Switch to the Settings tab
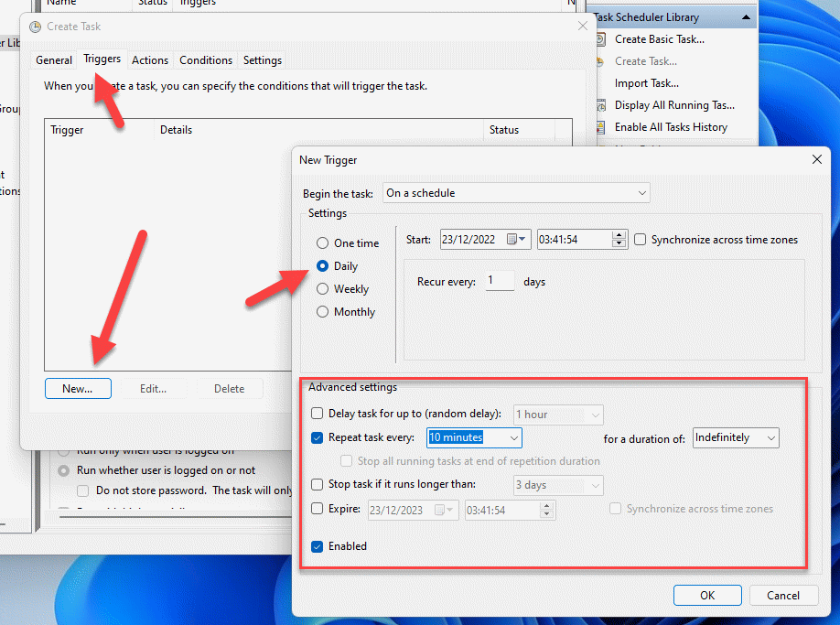 (263, 60)
